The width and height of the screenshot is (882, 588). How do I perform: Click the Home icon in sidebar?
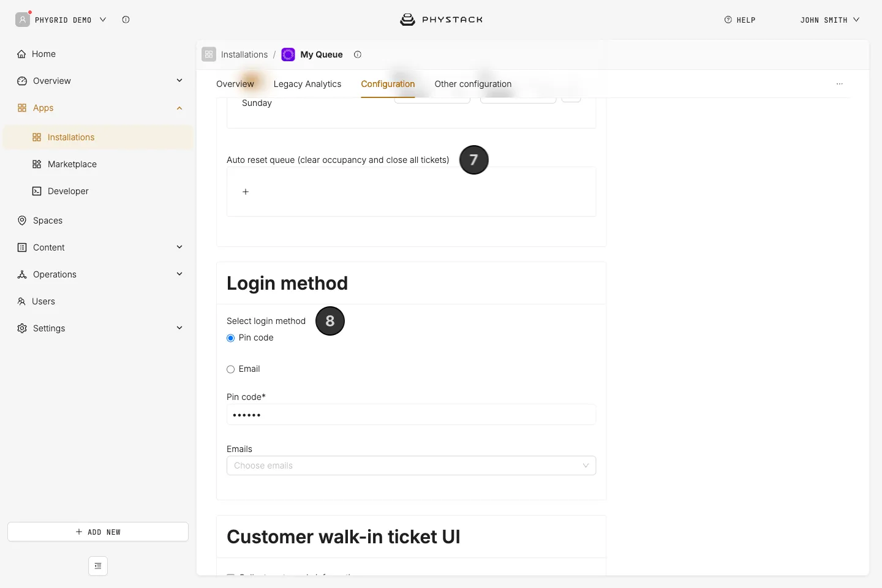click(22, 54)
